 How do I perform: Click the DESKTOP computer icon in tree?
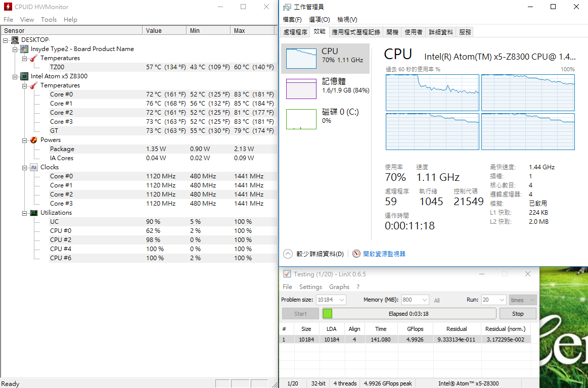(x=15, y=40)
